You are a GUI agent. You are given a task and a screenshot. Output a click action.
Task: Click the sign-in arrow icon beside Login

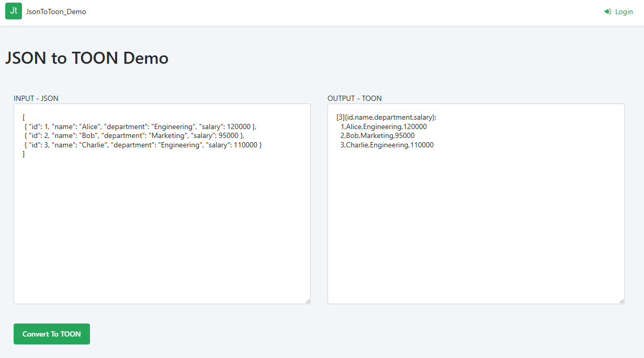[608, 11]
